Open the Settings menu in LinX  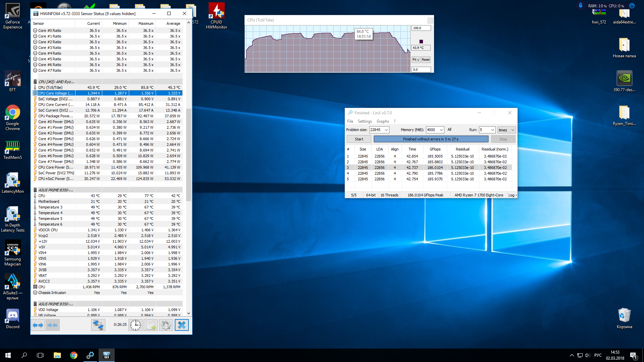tap(365, 121)
